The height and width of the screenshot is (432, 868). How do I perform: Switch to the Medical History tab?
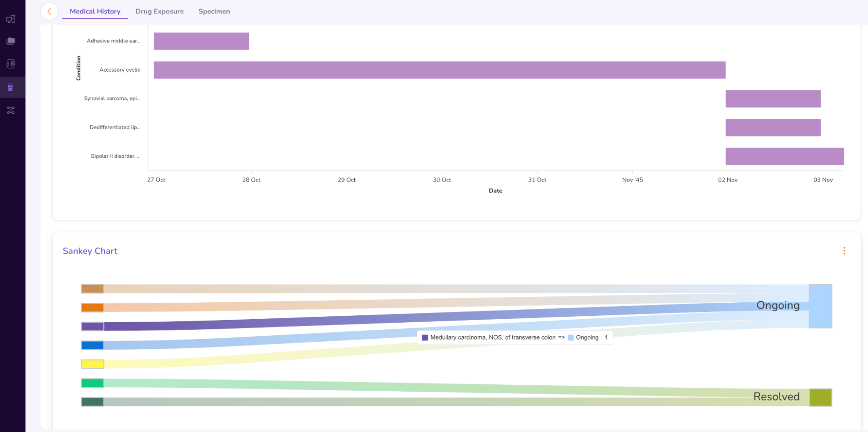pos(95,12)
